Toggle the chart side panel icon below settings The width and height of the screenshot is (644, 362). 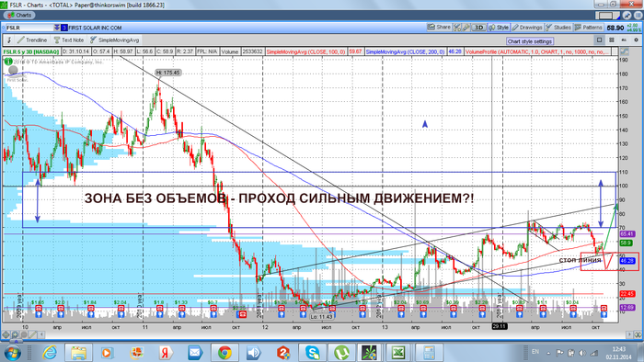click(x=625, y=51)
